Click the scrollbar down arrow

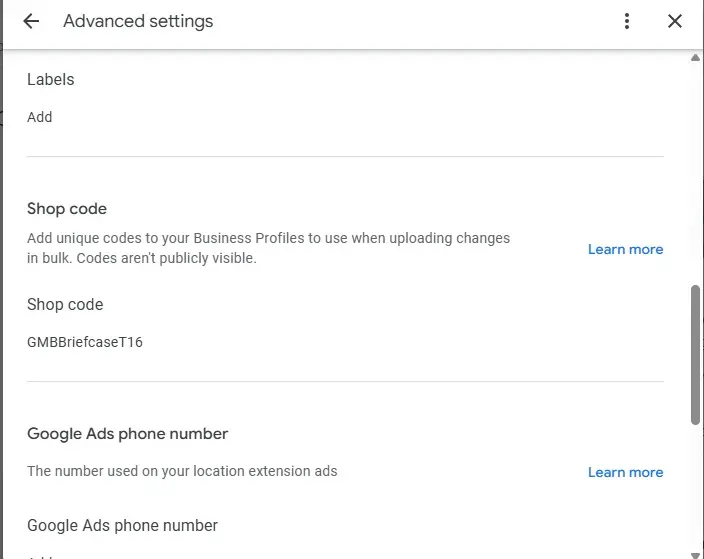click(696, 552)
